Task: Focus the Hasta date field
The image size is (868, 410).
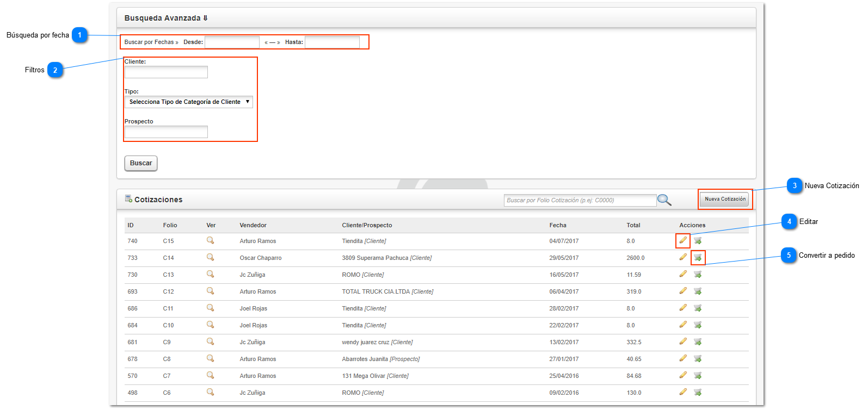Action: (x=332, y=42)
